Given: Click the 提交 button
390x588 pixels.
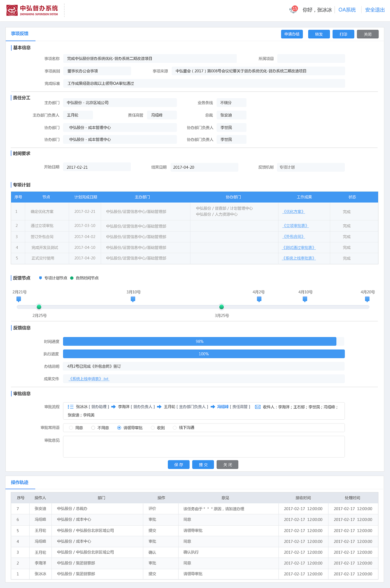Looking at the screenshot, I should (x=203, y=465).
